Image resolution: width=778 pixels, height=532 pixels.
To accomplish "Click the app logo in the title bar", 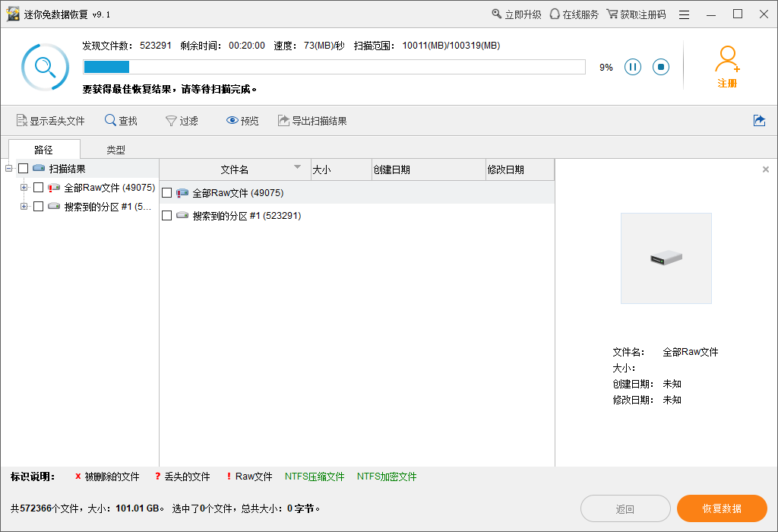I will (13, 14).
